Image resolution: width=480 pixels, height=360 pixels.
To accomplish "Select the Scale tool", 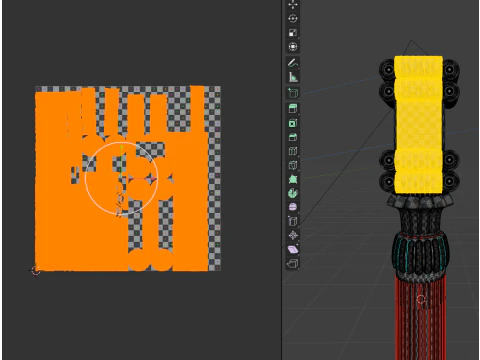I will point(293,33).
